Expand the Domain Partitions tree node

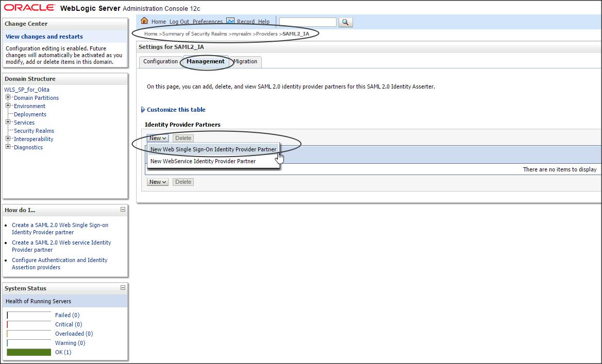[8, 97]
